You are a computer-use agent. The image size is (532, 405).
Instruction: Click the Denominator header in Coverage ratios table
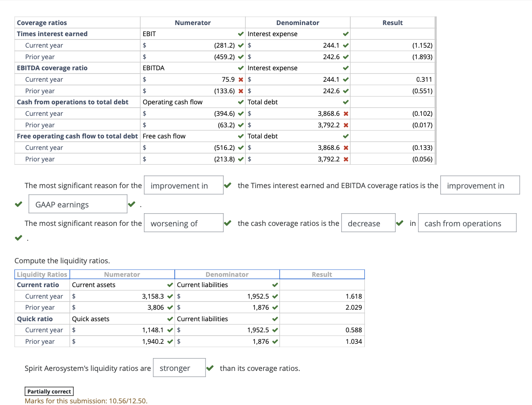(298, 23)
